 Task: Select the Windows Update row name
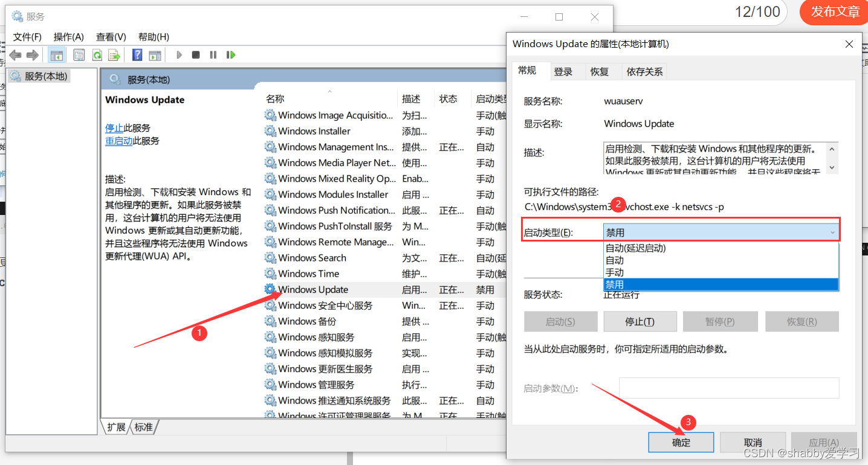pos(313,289)
